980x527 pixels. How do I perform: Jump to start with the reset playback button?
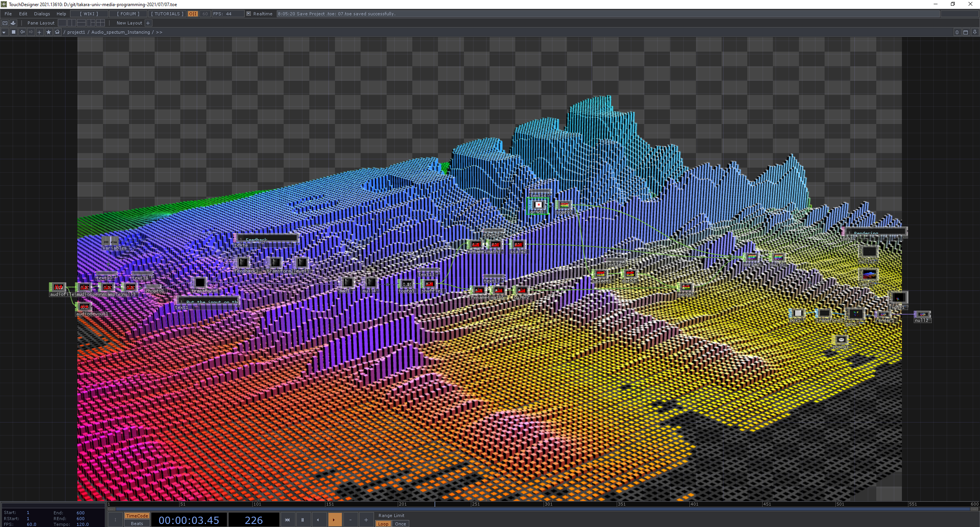pos(287,520)
